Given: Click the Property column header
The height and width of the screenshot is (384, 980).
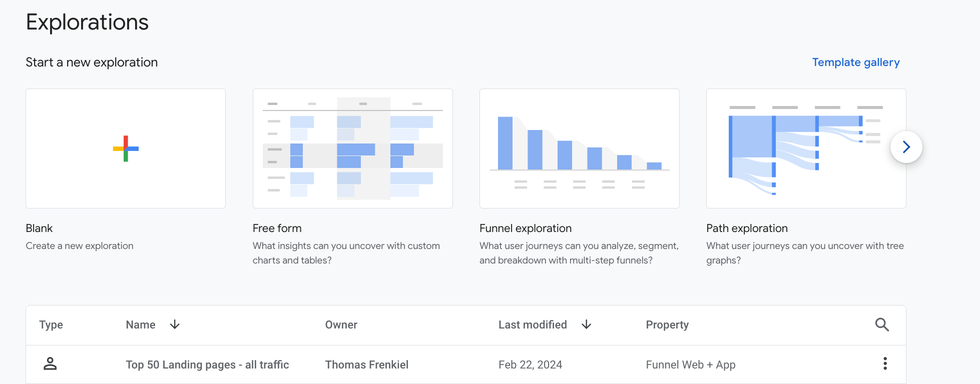Looking at the screenshot, I should (667, 325).
